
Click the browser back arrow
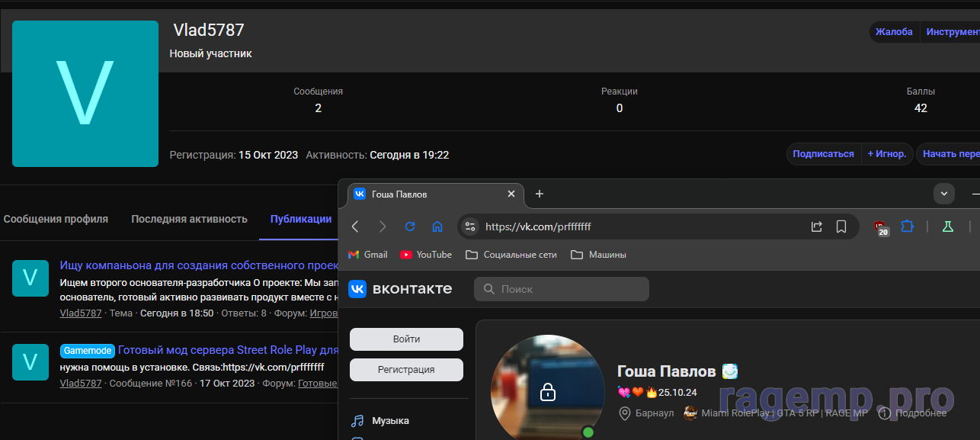coord(355,226)
